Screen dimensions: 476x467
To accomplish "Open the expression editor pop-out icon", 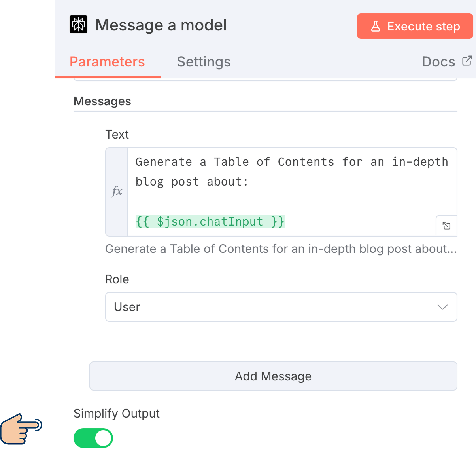I will click(x=446, y=226).
